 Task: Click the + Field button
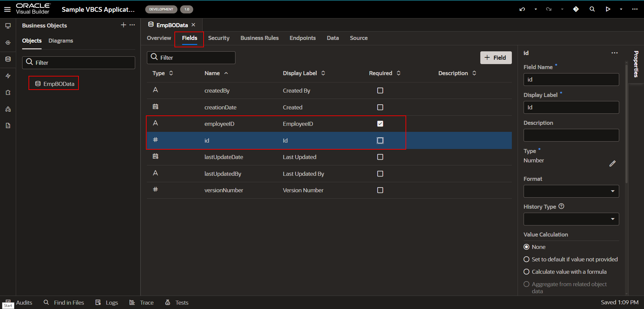pyautogui.click(x=496, y=58)
